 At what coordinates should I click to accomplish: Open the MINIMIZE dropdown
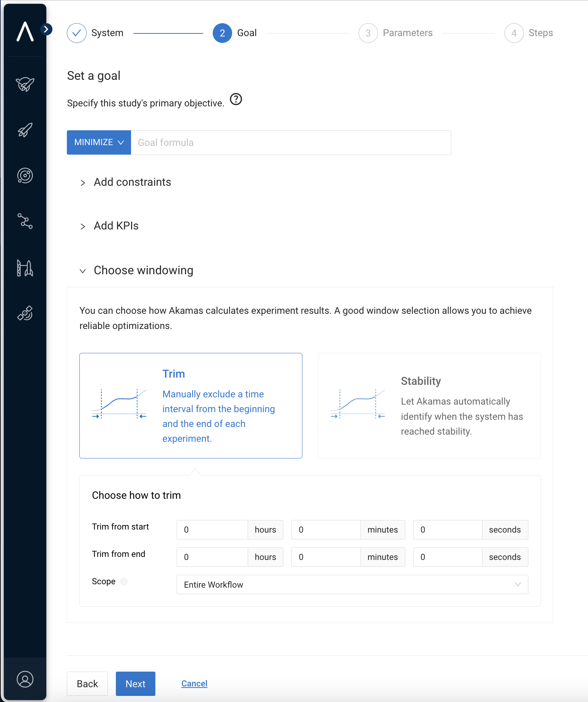tap(99, 142)
